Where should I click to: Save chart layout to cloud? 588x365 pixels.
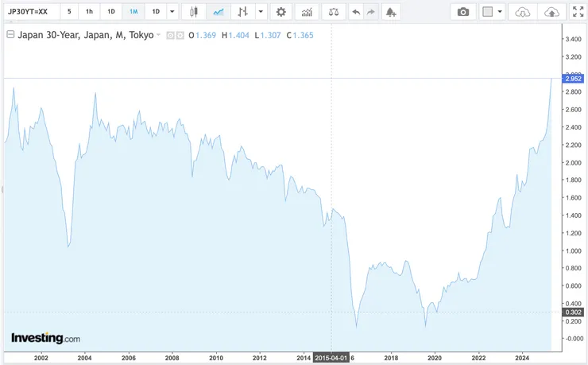[551, 12]
